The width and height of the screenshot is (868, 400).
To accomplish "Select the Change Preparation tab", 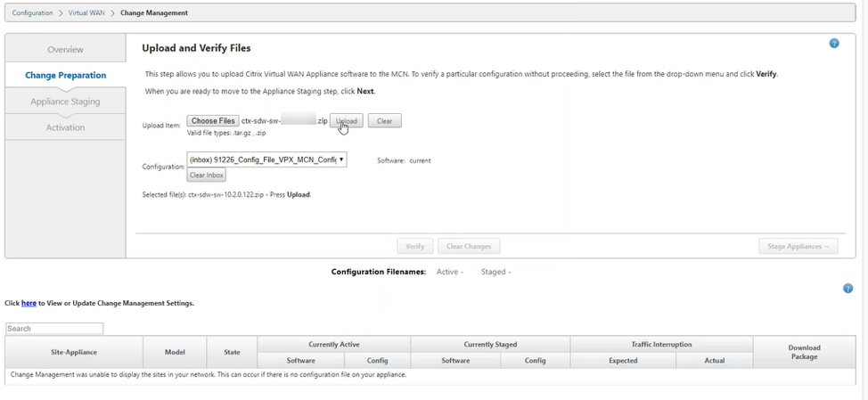I will pyautogui.click(x=65, y=76).
